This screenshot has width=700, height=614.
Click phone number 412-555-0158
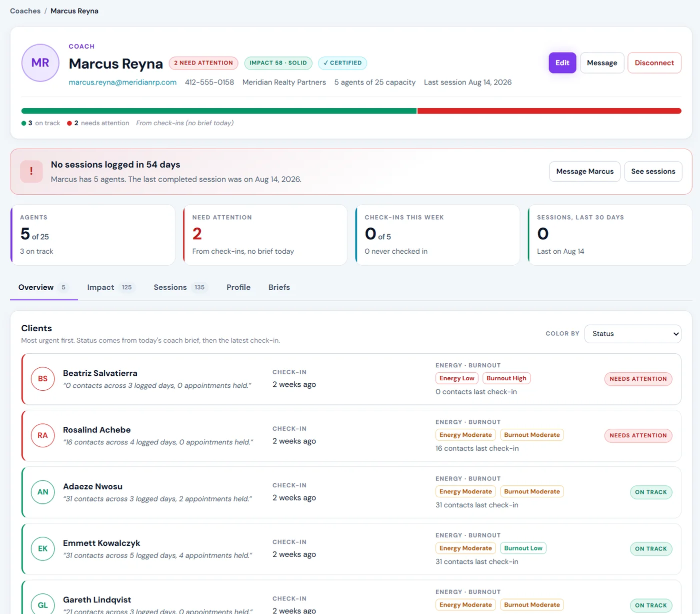click(x=209, y=82)
